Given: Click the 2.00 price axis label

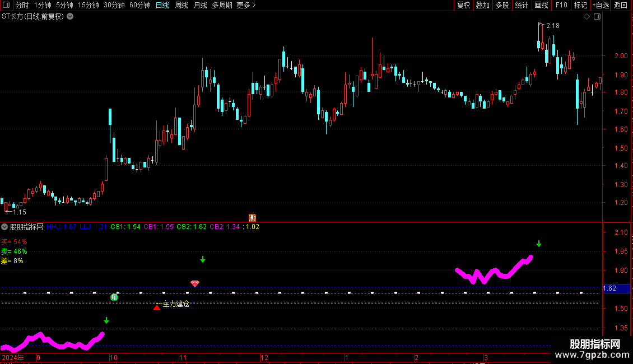Looking at the screenshot, I should pos(621,56).
